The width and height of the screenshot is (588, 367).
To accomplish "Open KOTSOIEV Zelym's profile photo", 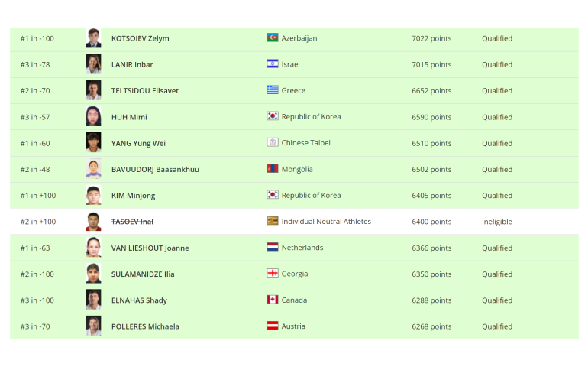I will pos(93,38).
